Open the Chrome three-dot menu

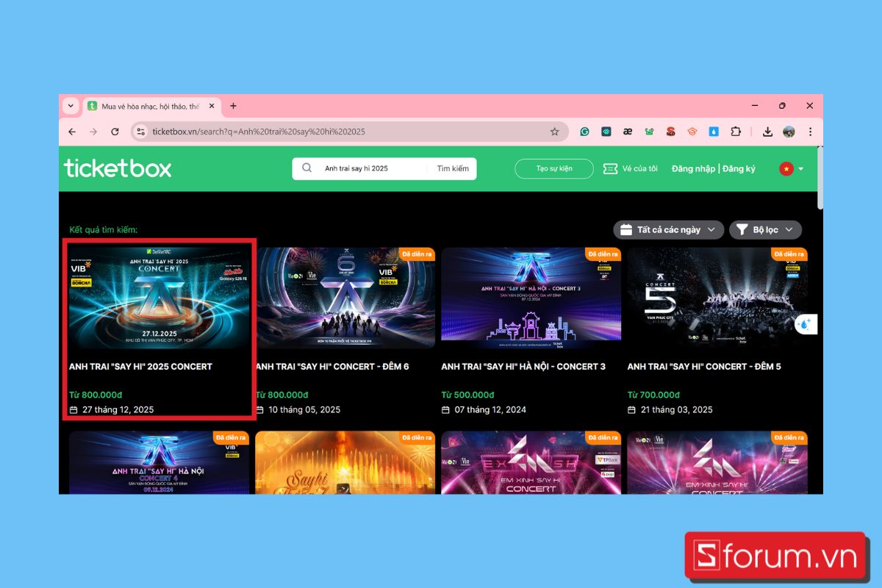(810, 132)
